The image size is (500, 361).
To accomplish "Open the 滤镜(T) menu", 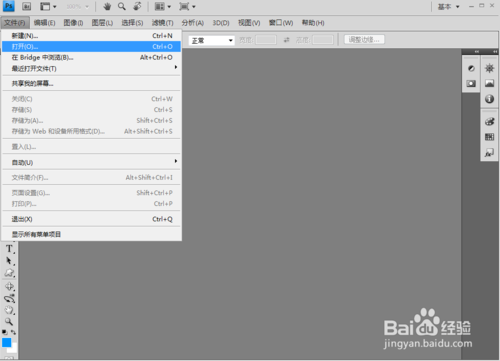I will (162, 23).
